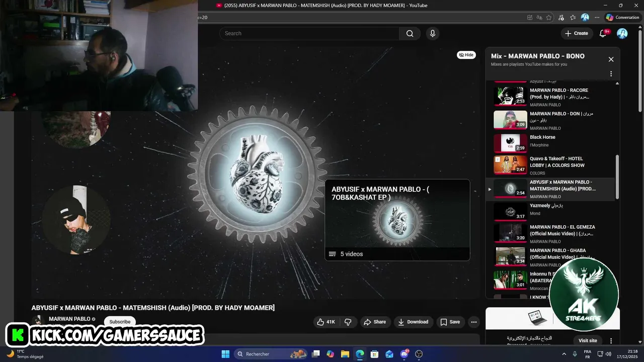644x362 pixels.
Task: Open the ad's three-dot options
Action: point(611,341)
